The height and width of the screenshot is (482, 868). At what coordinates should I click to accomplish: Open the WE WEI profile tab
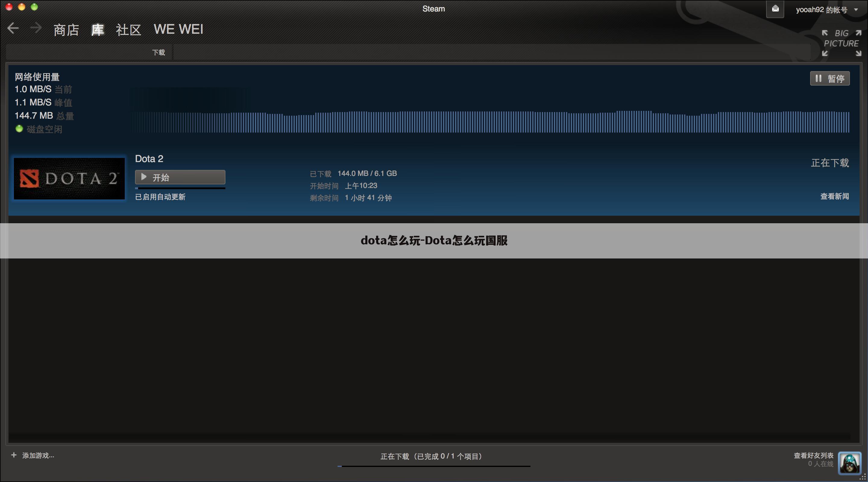click(179, 29)
